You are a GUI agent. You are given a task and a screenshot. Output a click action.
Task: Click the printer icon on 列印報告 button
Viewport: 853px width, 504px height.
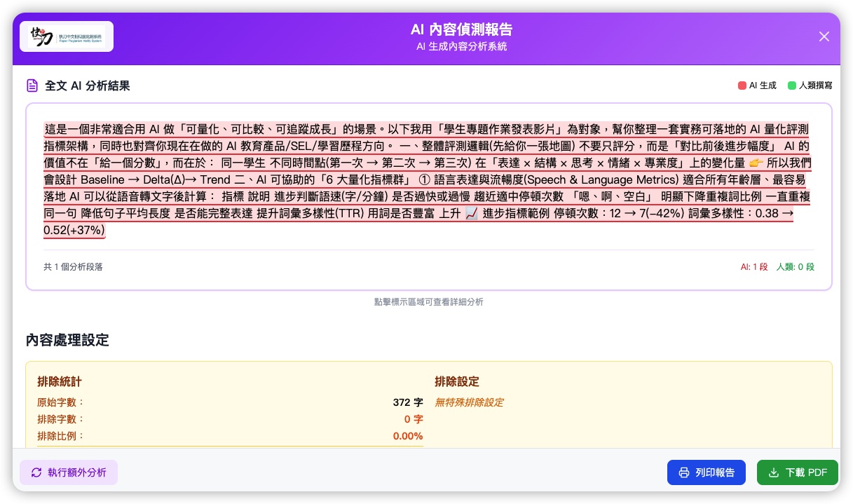[x=684, y=472]
